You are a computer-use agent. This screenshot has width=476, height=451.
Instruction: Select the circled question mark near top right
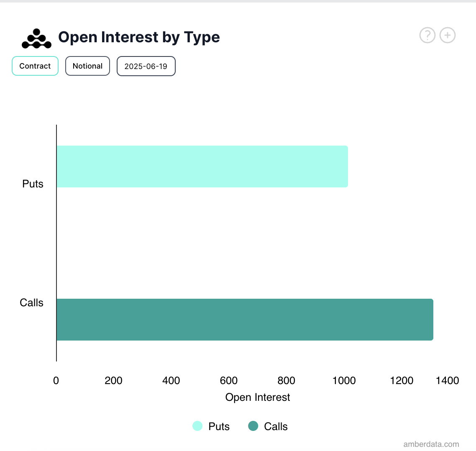[427, 36]
